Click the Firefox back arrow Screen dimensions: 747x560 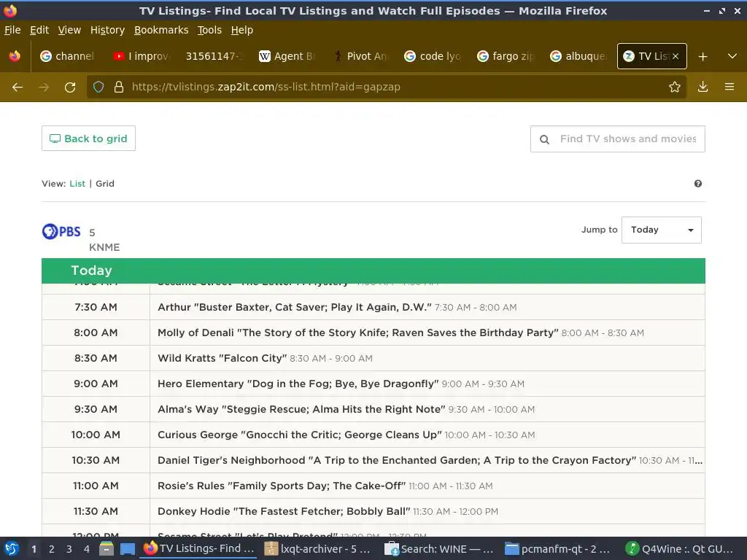pos(18,87)
